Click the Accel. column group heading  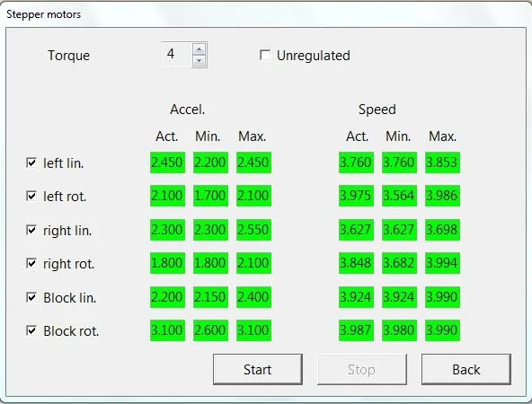(x=188, y=110)
